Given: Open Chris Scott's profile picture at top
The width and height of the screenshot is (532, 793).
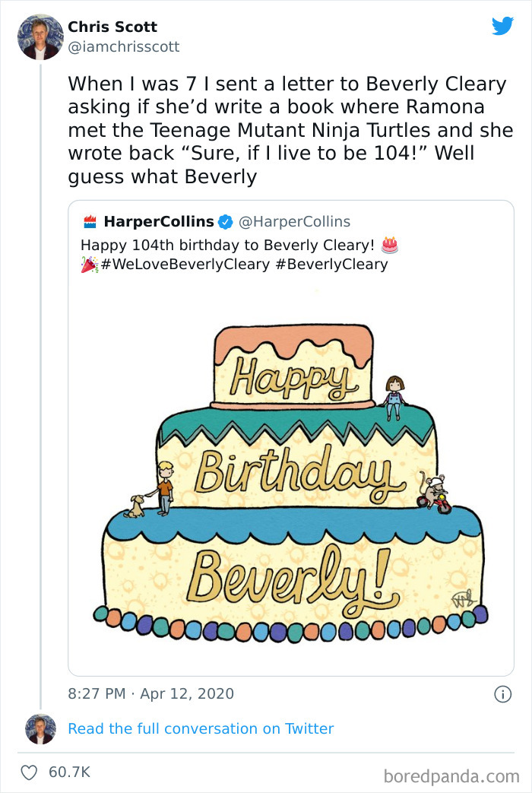Looking at the screenshot, I should pos(40,36).
